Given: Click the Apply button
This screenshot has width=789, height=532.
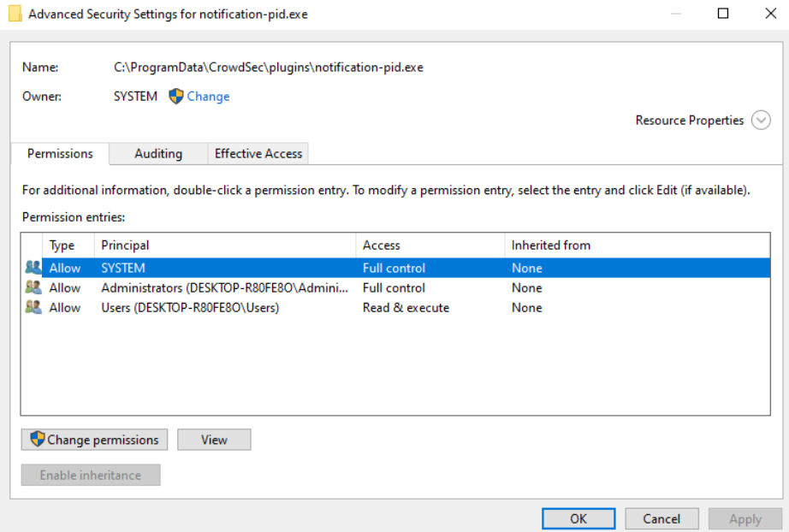Looking at the screenshot, I should [x=745, y=518].
